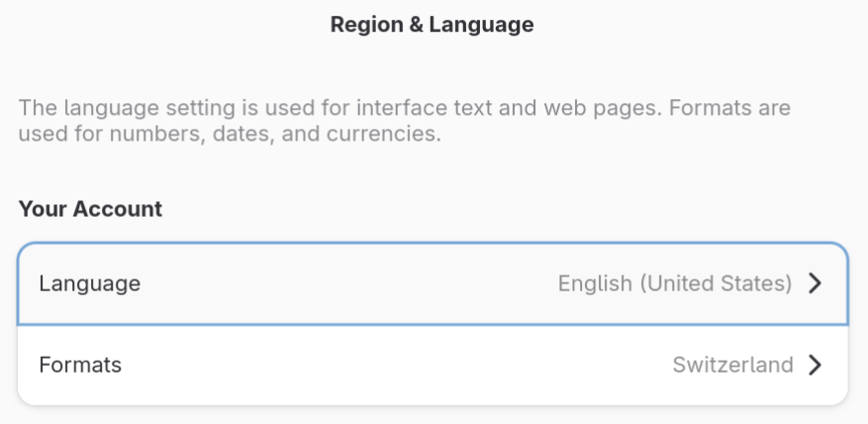Click the chevron arrow in the Formats row

[x=815, y=365]
